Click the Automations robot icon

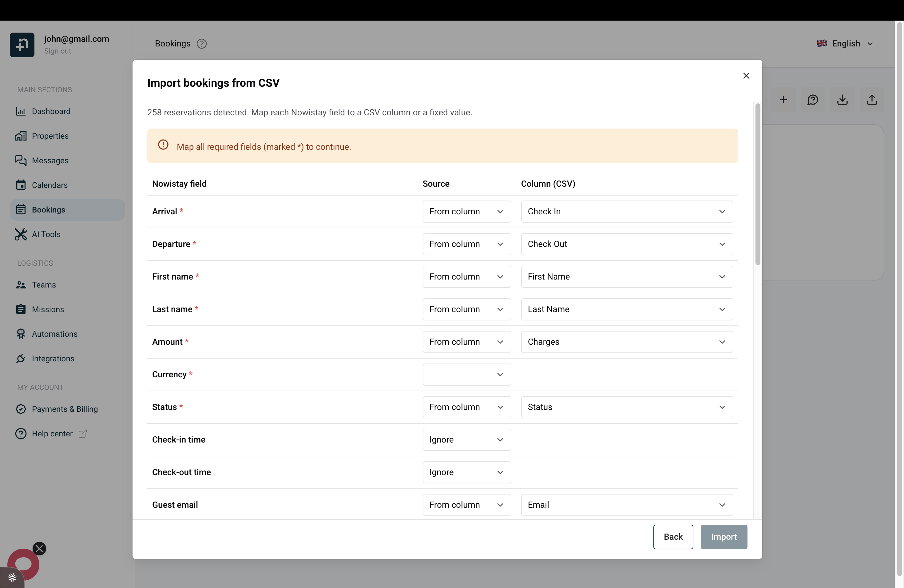point(21,334)
